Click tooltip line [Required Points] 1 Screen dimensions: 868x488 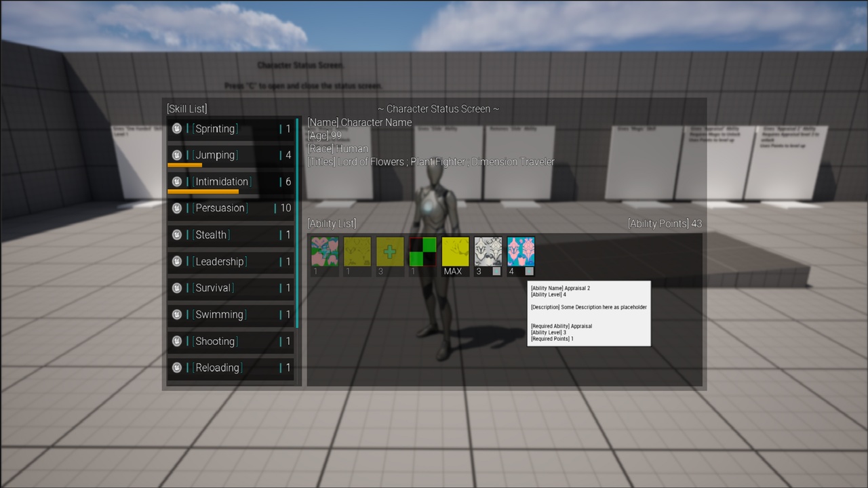tap(552, 338)
